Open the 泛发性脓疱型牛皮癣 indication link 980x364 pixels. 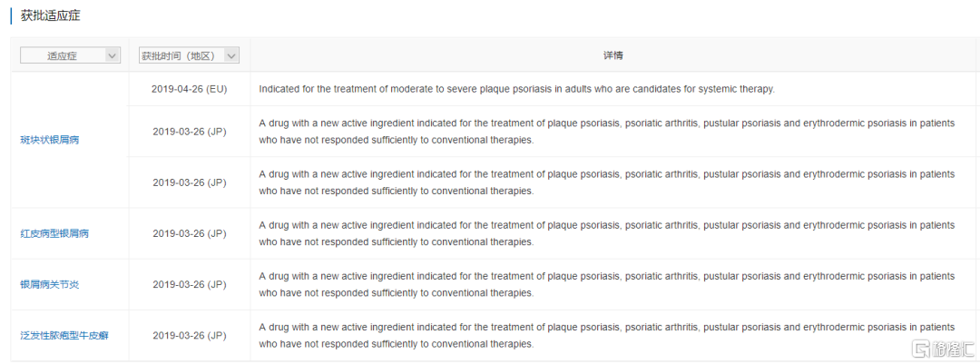coord(64,335)
